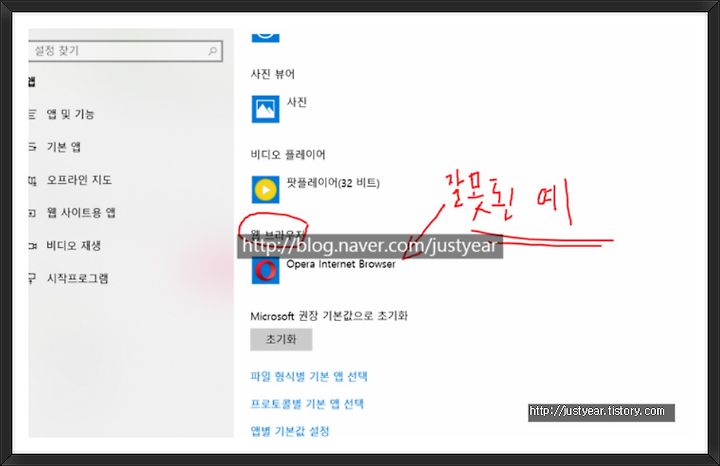Select 시작프로그램 in the sidebar
This screenshot has width=720, height=466.
pos(77,279)
